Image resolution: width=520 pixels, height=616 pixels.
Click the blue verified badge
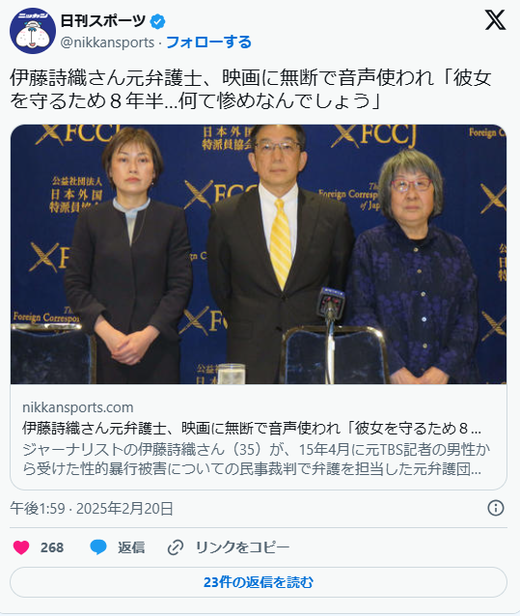(x=158, y=21)
